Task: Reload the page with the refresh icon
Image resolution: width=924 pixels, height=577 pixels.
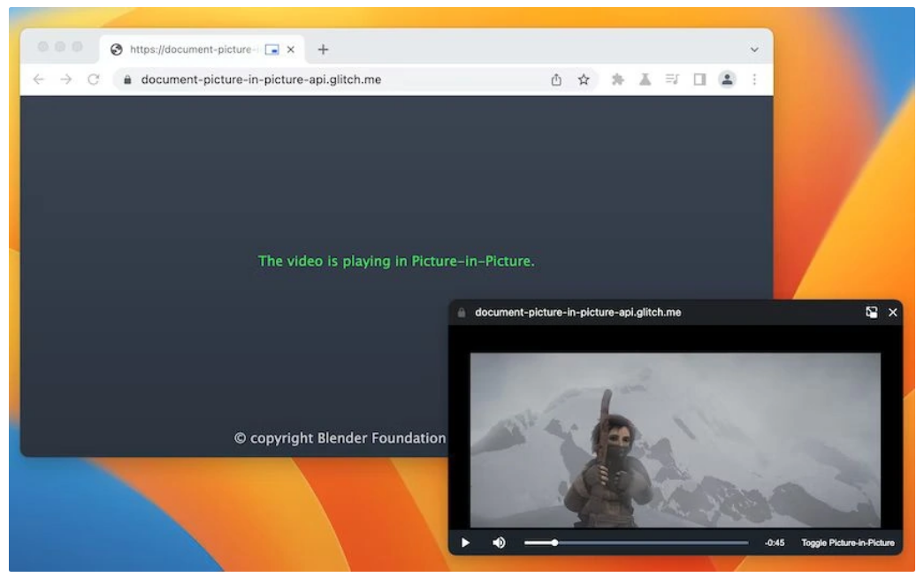Action: click(x=93, y=80)
